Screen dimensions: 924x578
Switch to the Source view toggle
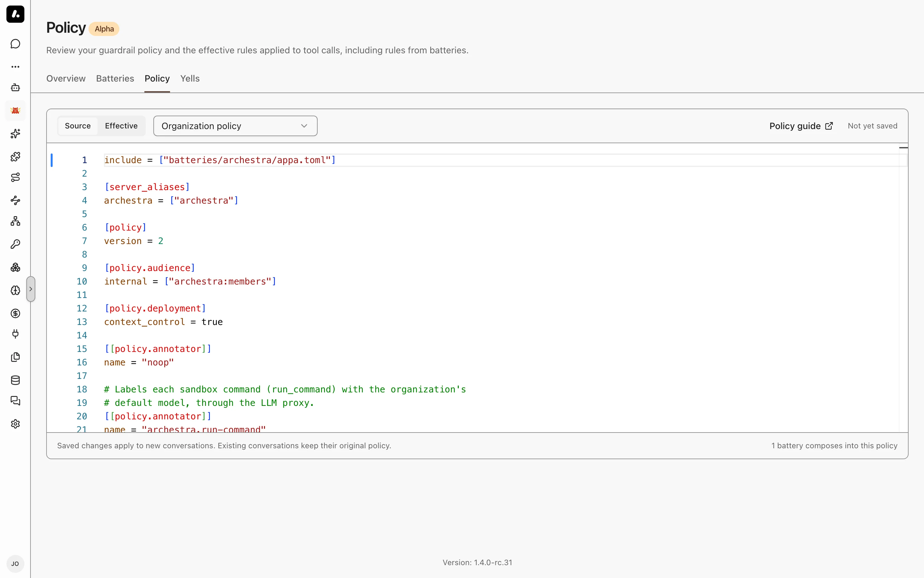78,126
